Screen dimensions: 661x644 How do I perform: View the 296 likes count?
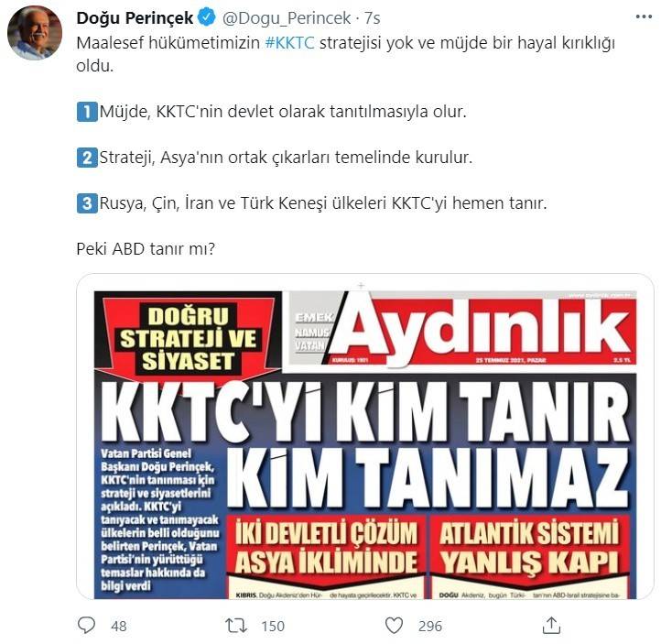click(430, 626)
